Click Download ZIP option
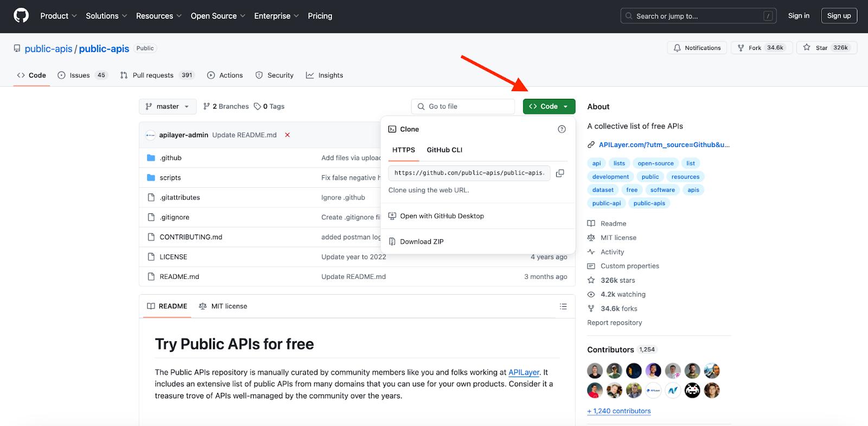The height and width of the screenshot is (426, 868). [x=422, y=242]
